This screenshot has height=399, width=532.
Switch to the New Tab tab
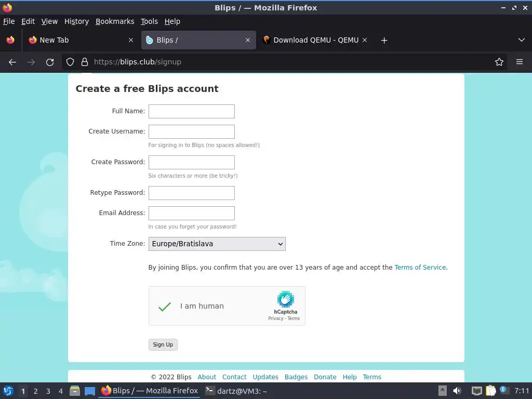[81, 40]
